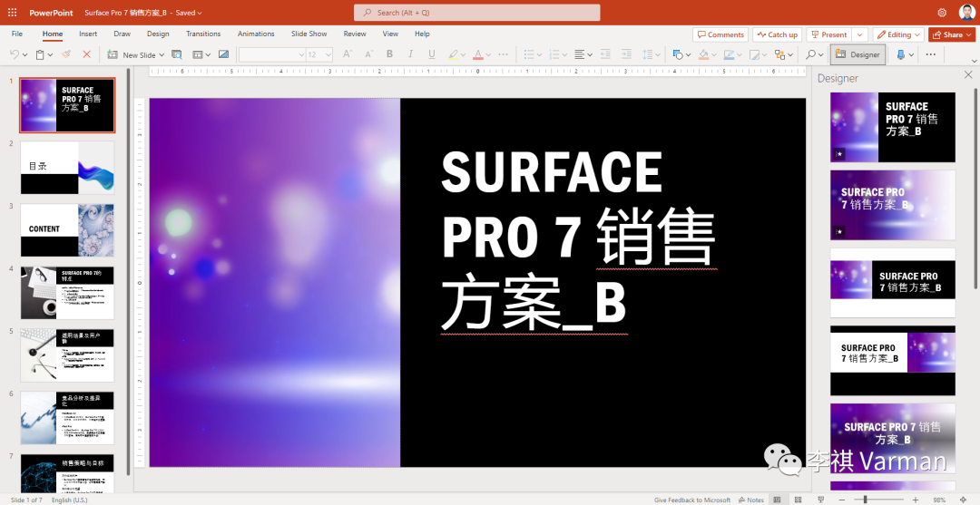Activate the Format Painter brush
980x505 pixels.
tap(66, 55)
